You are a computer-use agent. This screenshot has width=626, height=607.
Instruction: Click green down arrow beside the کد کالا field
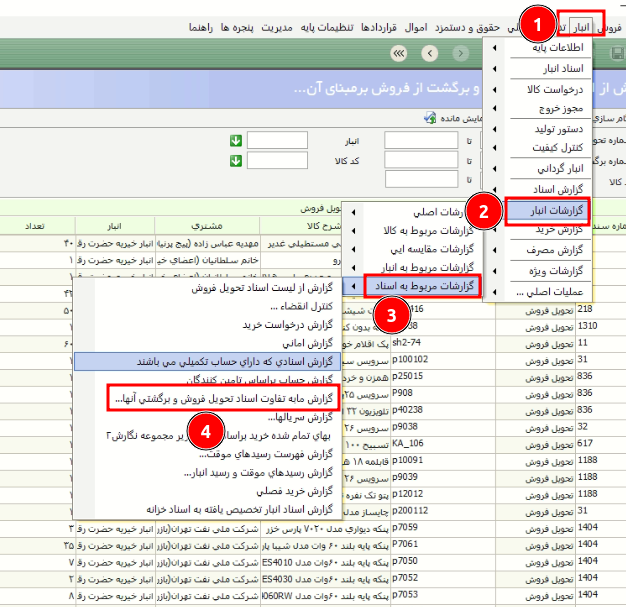[236, 161]
